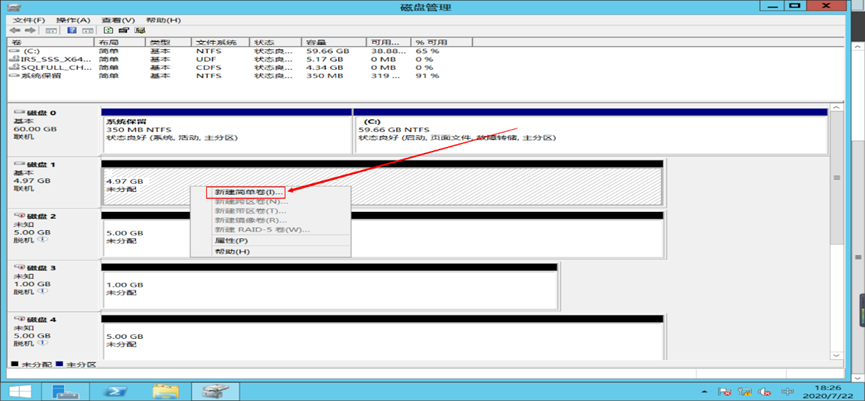This screenshot has height=401, width=865.
Task: Click the network tray icon
Action: tap(746, 392)
